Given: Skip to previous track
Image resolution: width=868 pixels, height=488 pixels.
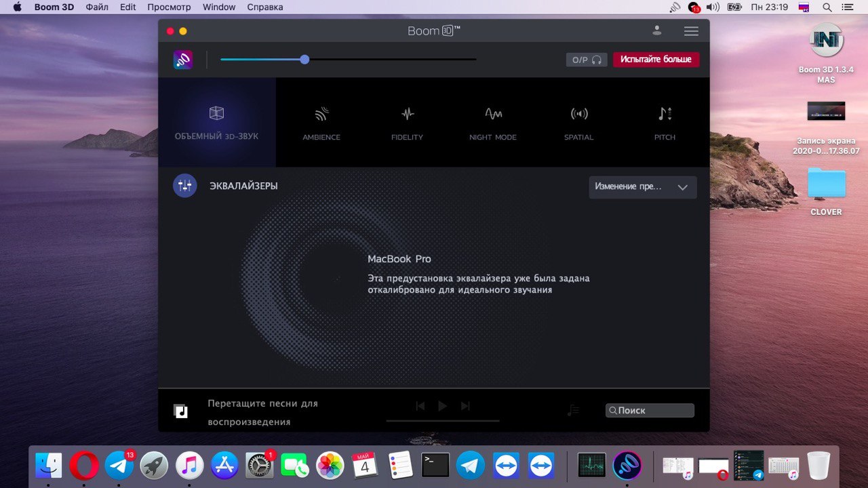Looking at the screenshot, I should (420, 406).
